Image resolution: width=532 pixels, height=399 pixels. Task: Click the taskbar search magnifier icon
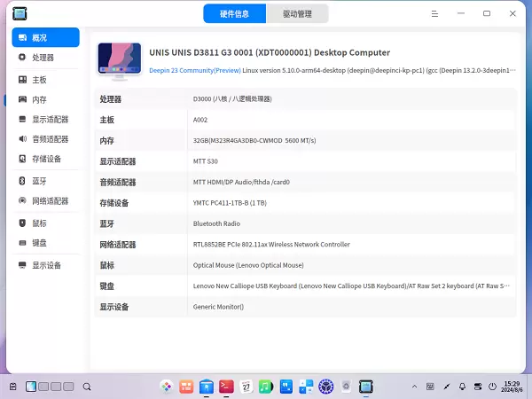pos(87,387)
